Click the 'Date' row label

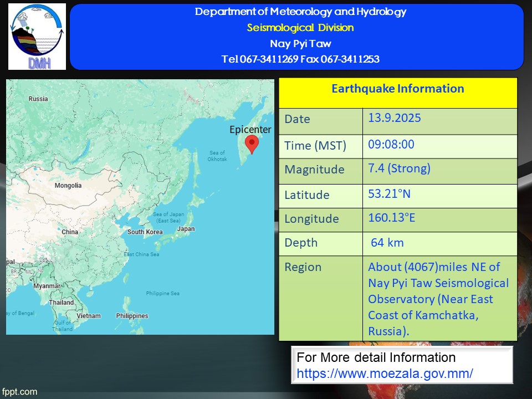[x=297, y=119]
